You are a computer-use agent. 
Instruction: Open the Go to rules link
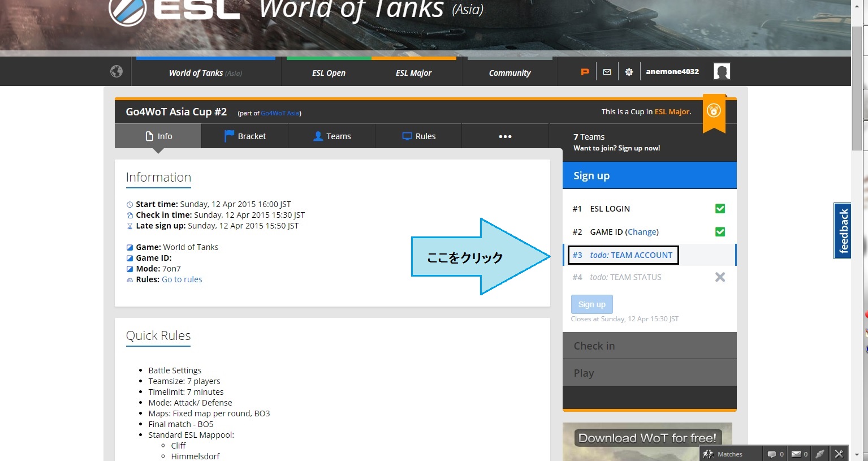(x=182, y=279)
